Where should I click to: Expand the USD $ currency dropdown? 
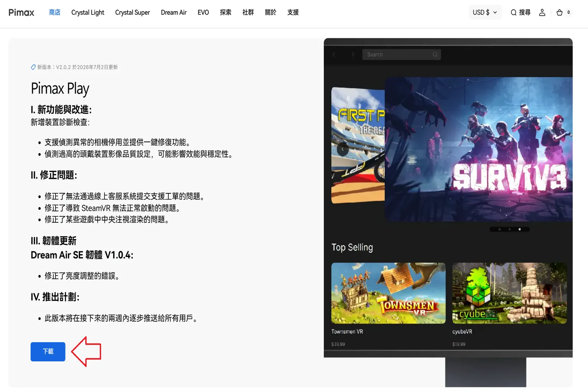tap(485, 12)
